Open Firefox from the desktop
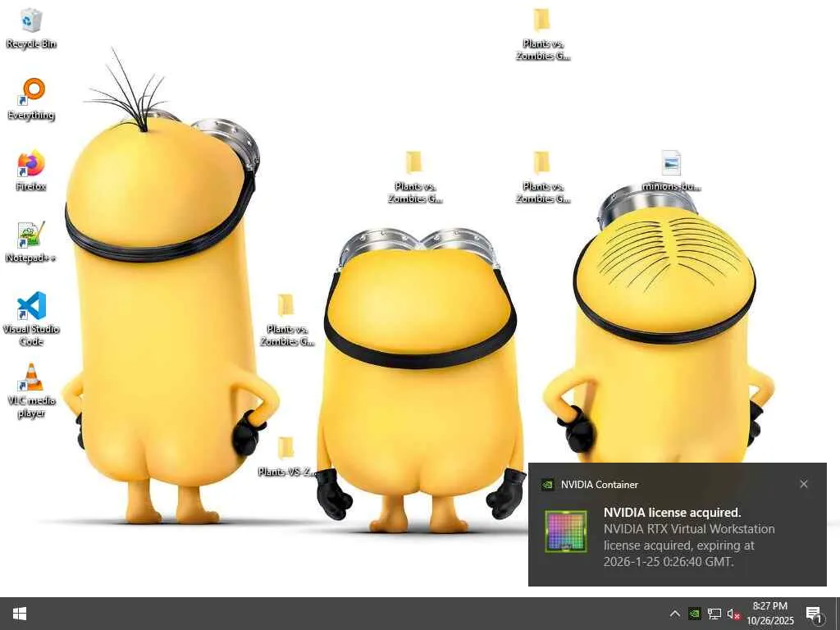This screenshot has width=840, height=630. click(x=31, y=171)
